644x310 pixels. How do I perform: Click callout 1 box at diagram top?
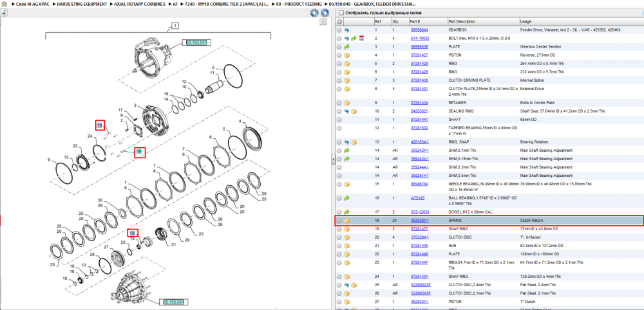click(175, 26)
